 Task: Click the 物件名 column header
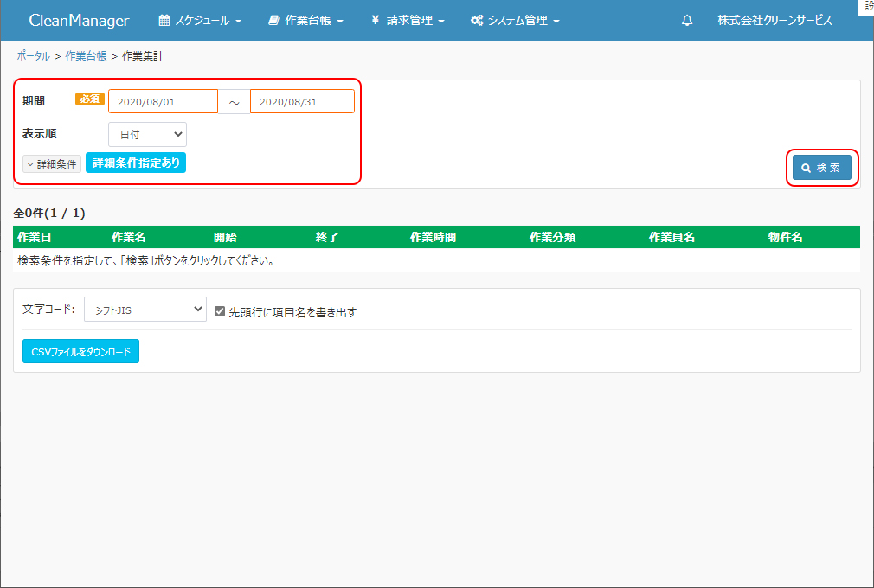785,237
